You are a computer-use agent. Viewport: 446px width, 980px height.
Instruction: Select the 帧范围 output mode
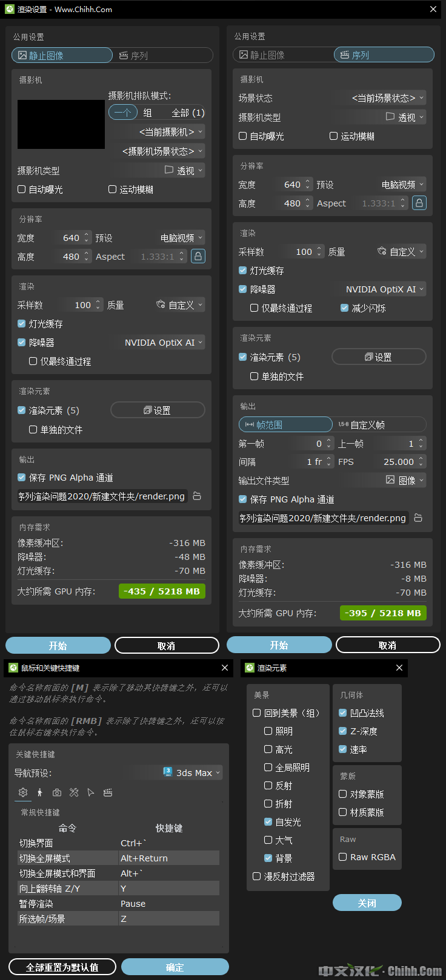pyautogui.click(x=285, y=425)
